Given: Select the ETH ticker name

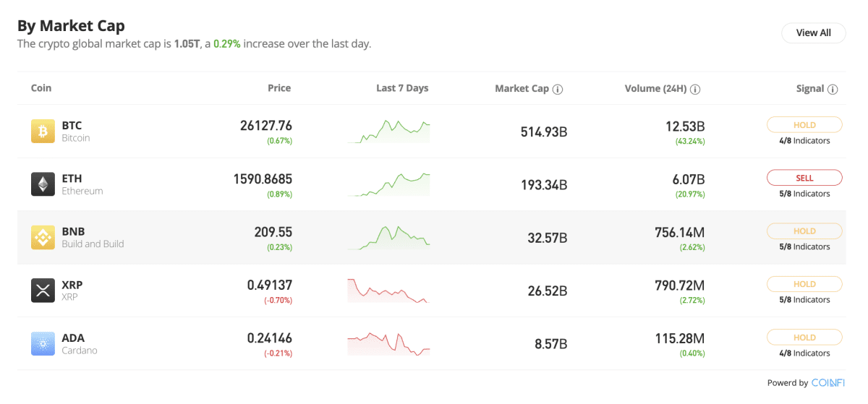Looking at the screenshot, I should tap(72, 179).
